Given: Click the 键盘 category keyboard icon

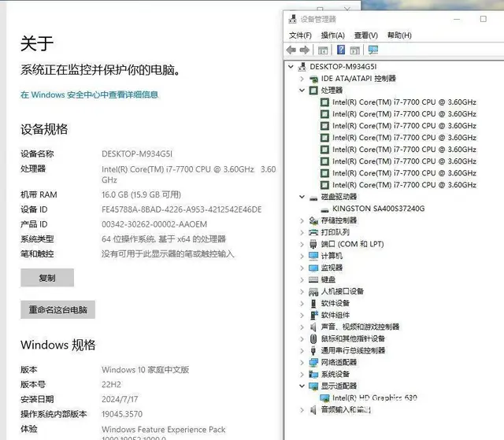Looking at the screenshot, I should [x=313, y=279].
